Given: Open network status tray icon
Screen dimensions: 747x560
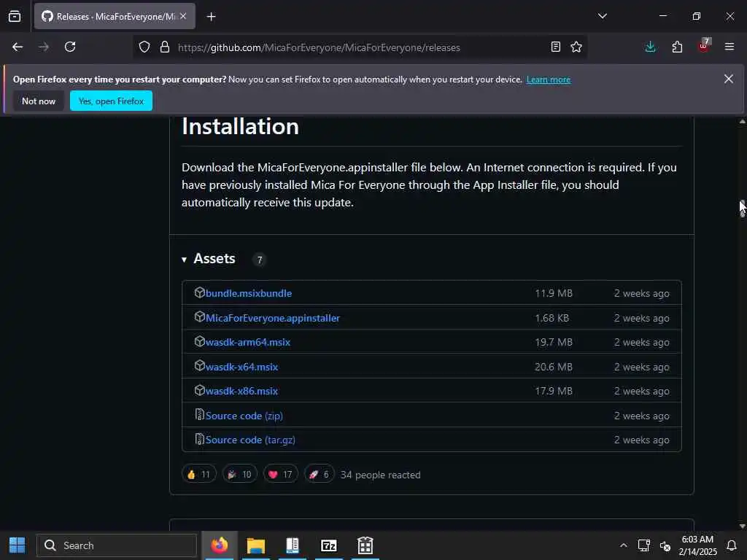Looking at the screenshot, I should pyautogui.click(x=644, y=545).
